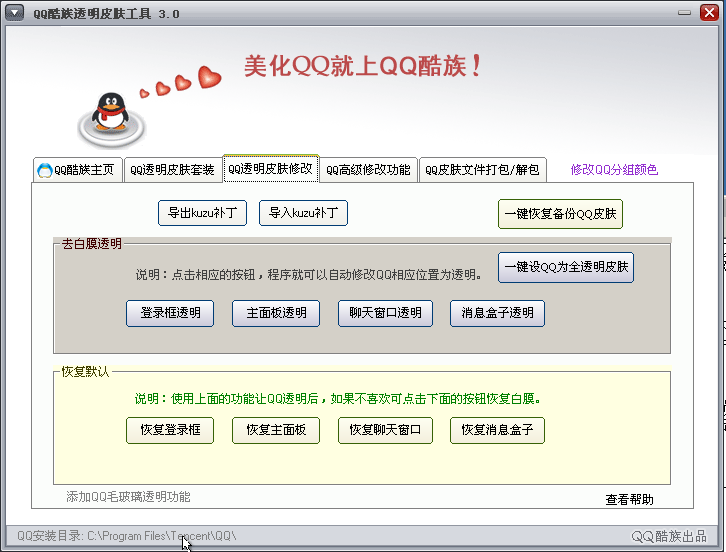Click the 恢复主面板 button

[276, 430]
